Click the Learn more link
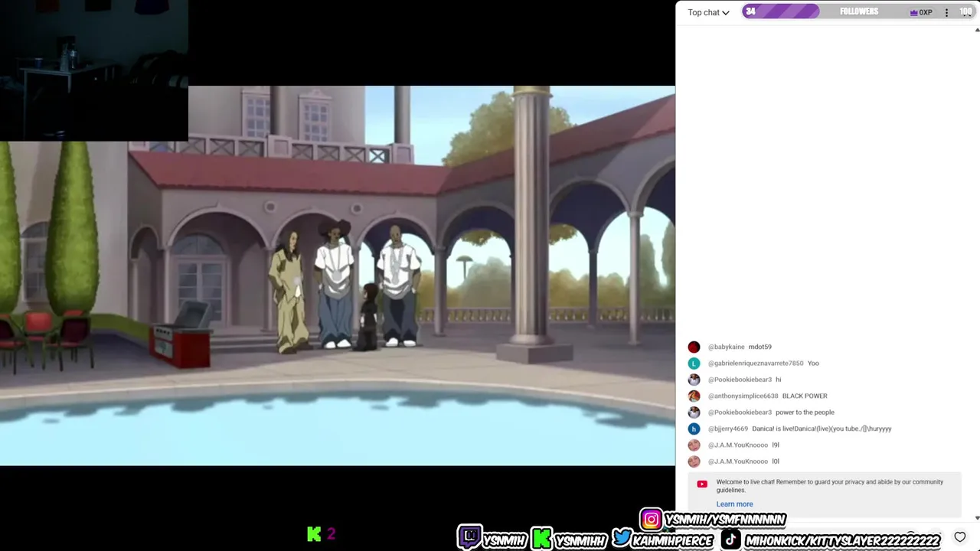 click(734, 504)
